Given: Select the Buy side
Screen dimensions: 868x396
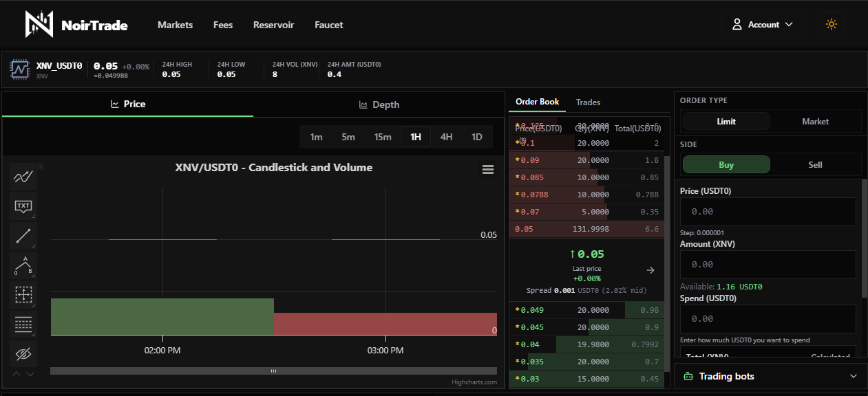Looking at the screenshot, I should pyautogui.click(x=726, y=164).
